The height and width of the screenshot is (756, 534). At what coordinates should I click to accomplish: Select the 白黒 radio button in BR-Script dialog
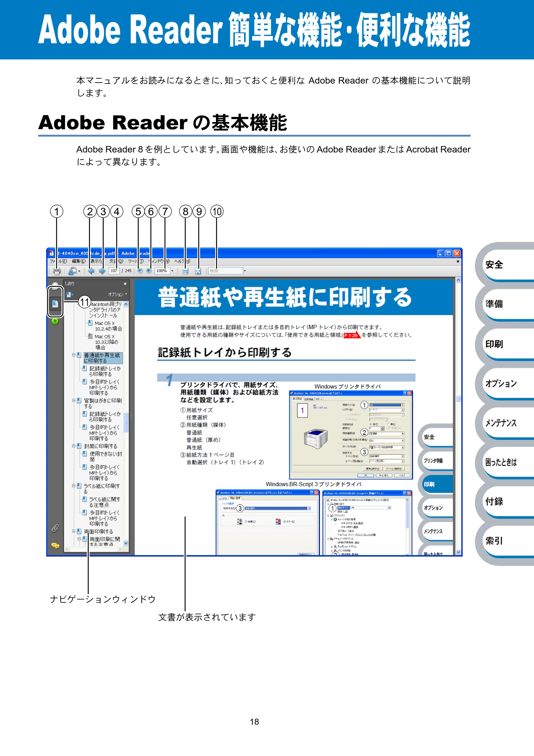tap(246, 522)
